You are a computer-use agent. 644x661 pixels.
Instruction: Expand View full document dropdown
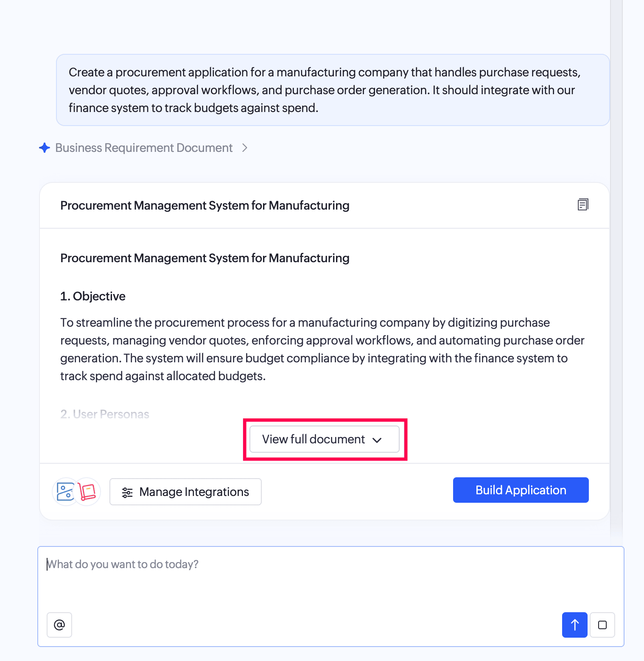(325, 439)
